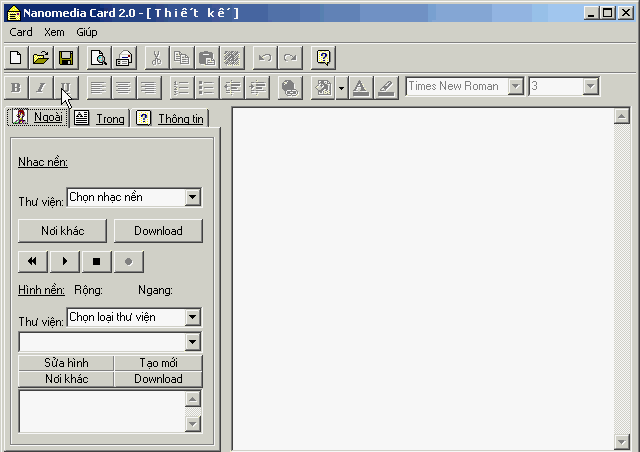Click the highlight color marker icon
The width and height of the screenshot is (640, 452).
(385, 87)
